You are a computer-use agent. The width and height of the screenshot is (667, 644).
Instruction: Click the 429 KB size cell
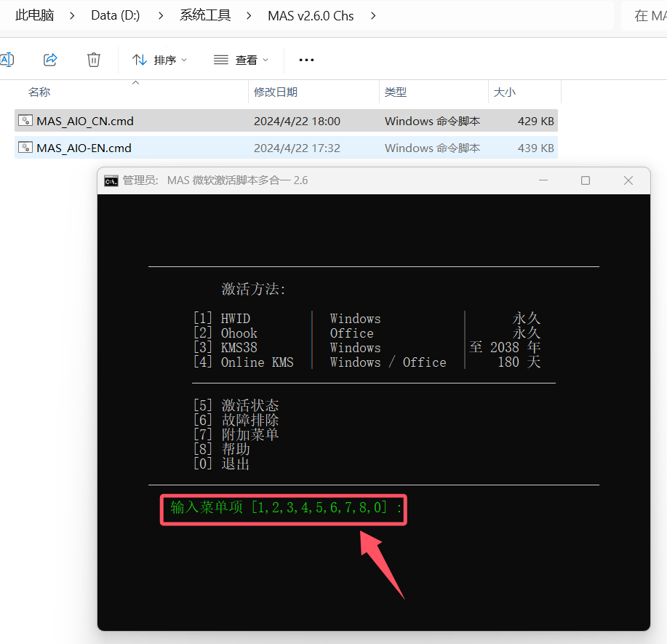535,122
